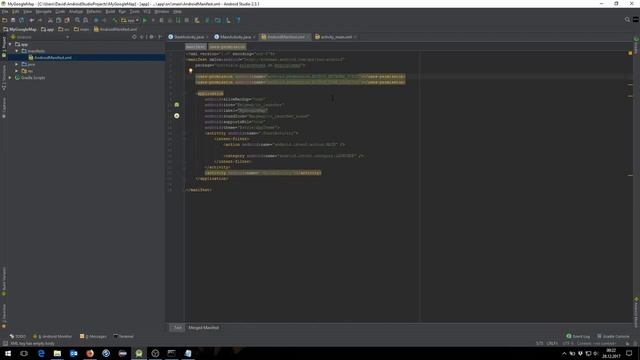This screenshot has width=640, height=360.
Task: Click the uses-permission breadcrumb above the editor
Action: [x=227, y=47]
